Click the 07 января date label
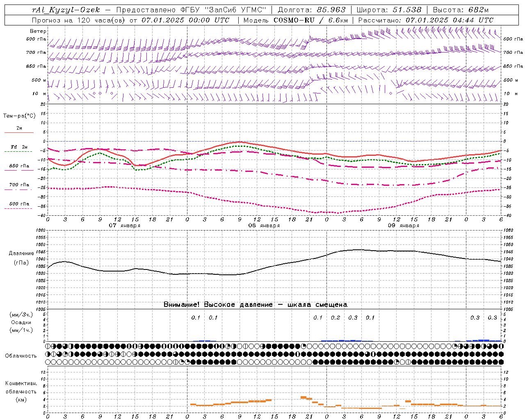525x420 pixels. coord(124,226)
